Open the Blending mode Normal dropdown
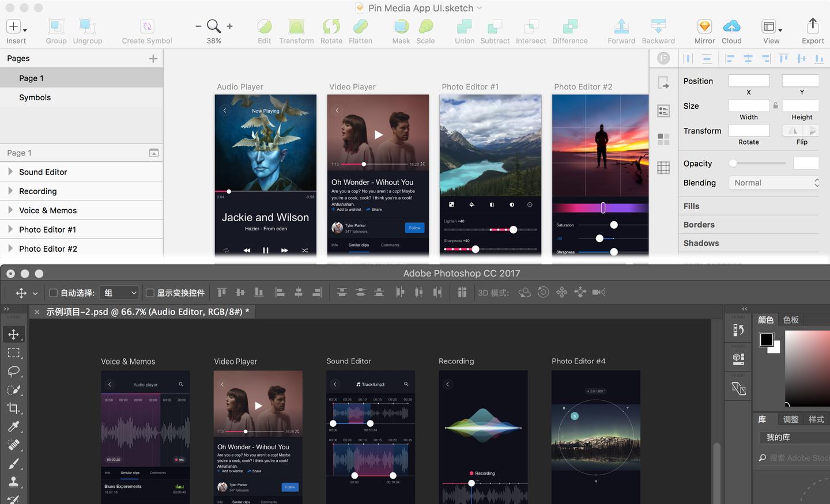Screen dimensions: 830x504 [x=774, y=183]
